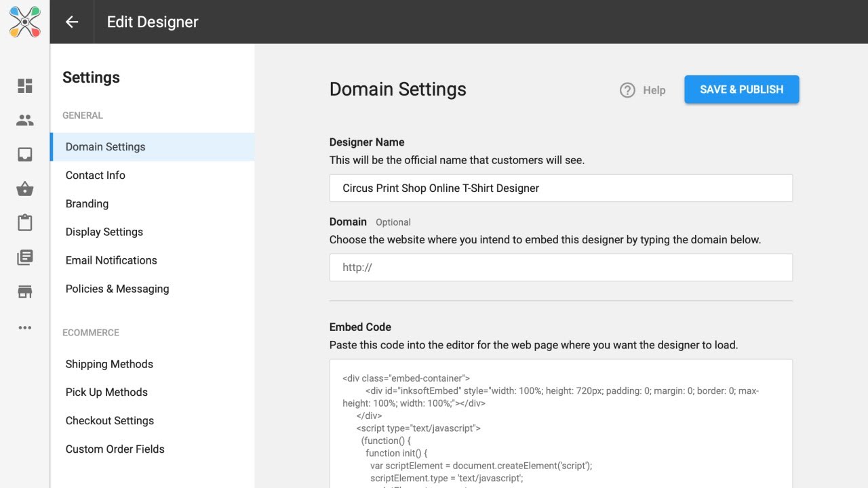Image resolution: width=868 pixels, height=488 pixels.
Task: Open the customers people icon
Action: [x=25, y=120]
